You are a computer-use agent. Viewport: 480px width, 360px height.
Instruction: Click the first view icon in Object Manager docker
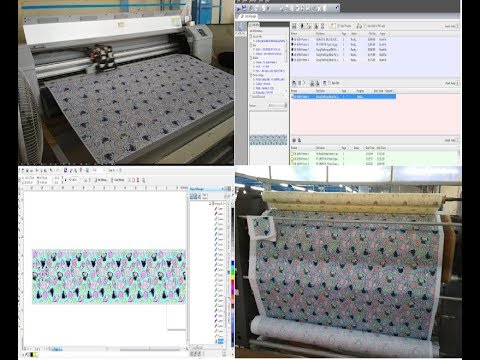(x=192, y=197)
